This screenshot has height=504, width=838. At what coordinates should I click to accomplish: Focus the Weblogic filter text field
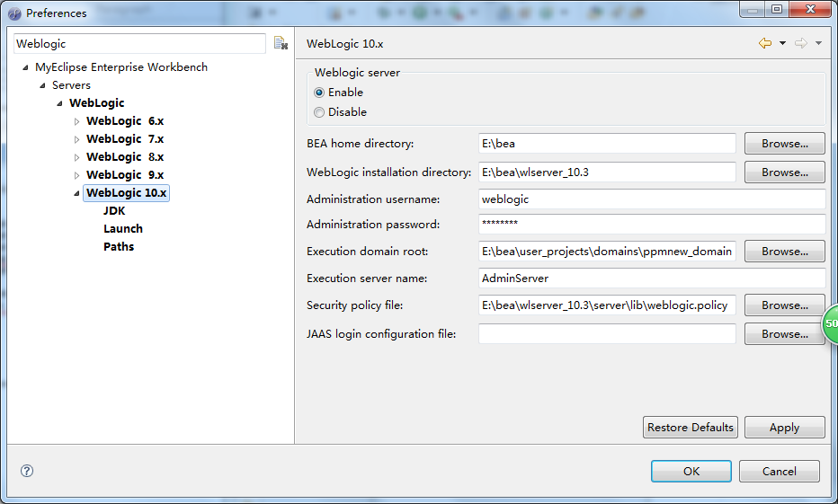(139, 44)
